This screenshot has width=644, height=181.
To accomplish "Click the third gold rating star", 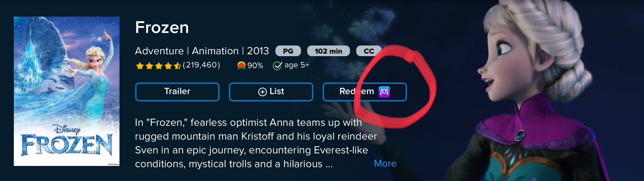I will (158, 66).
